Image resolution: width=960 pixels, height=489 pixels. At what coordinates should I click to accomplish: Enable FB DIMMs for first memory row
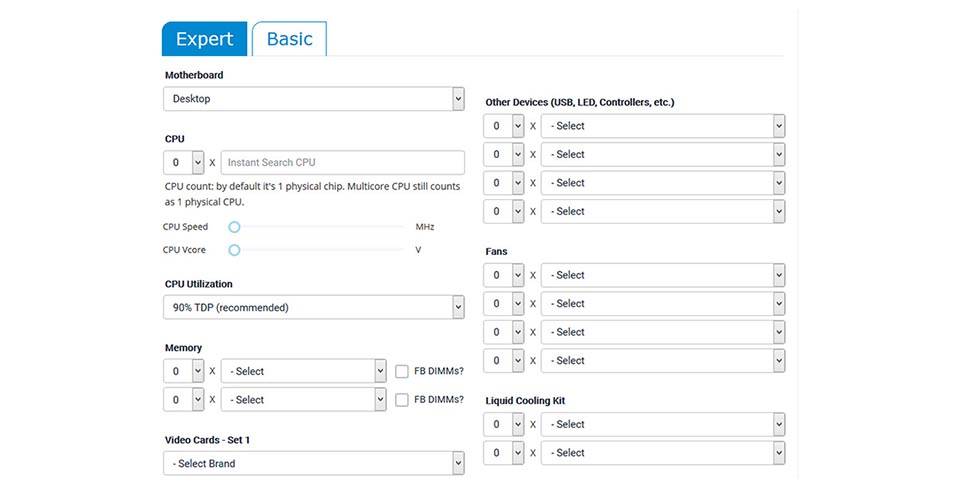[402, 371]
